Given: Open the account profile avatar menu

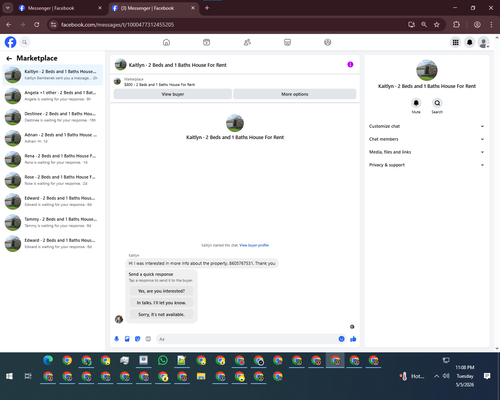Looking at the screenshot, I should coord(483,42).
